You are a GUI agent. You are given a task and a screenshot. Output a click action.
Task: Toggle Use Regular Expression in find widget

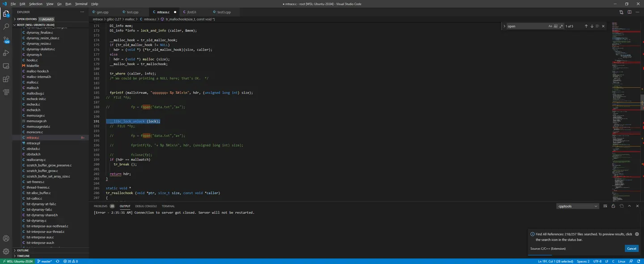561,26
